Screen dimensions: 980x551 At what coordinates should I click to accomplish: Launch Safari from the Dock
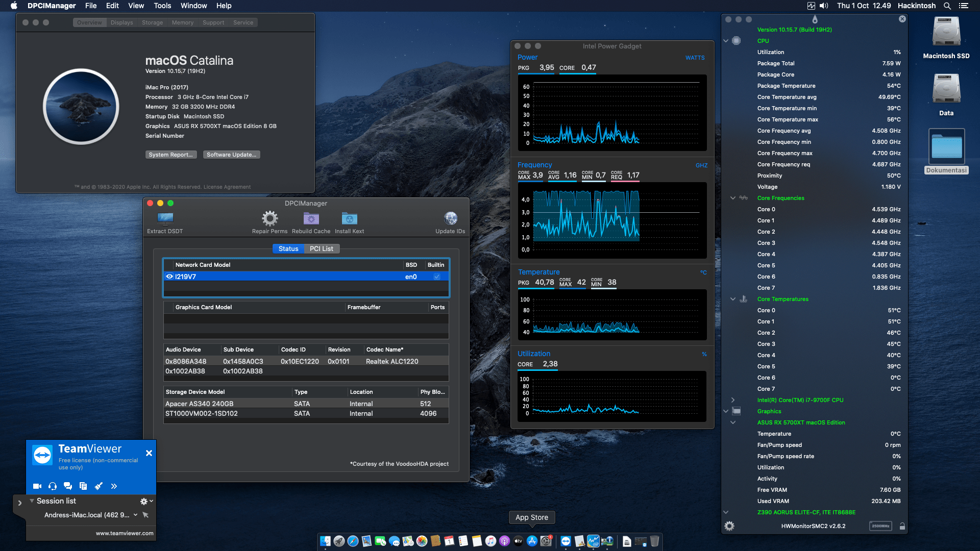pyautogui.click(x=353, y=541)
